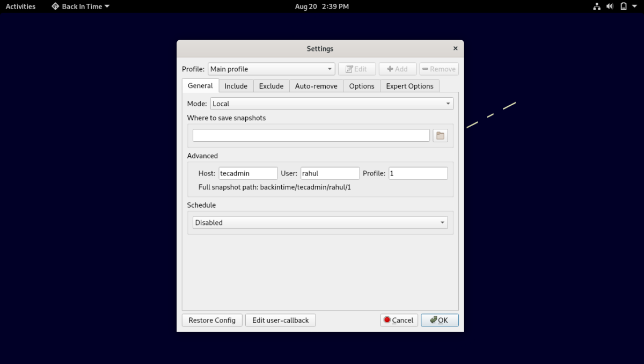Open the Auto-remove tab

316,86
